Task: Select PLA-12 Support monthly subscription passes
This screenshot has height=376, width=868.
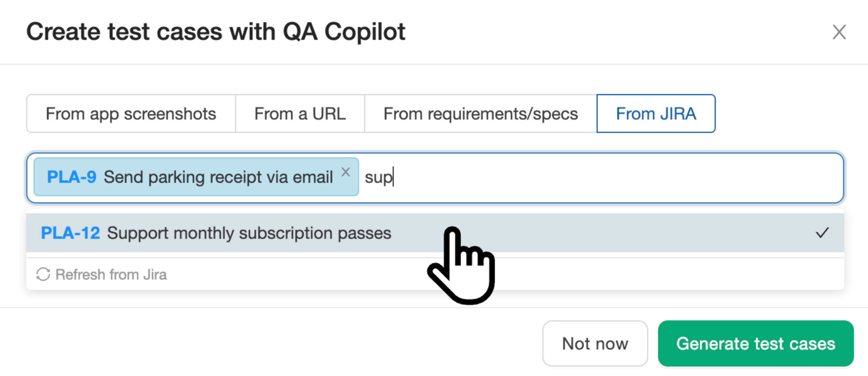Action: tap(249, 233)
